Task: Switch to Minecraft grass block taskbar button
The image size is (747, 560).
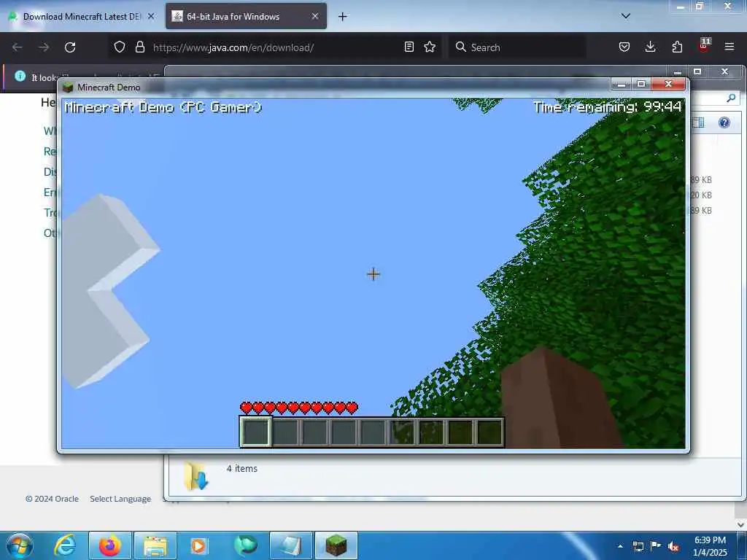Action: click(336, 545)
